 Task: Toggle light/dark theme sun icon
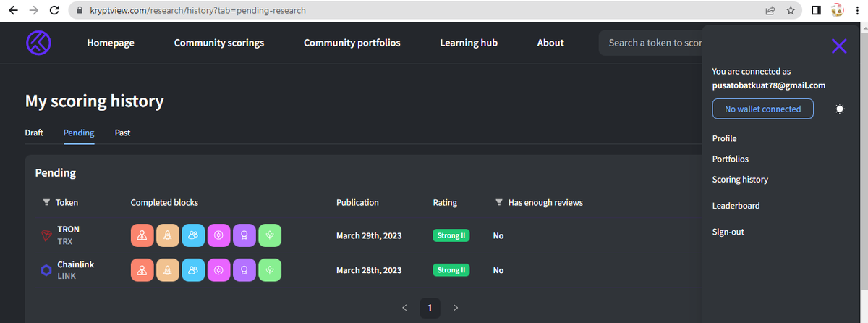coord(839,109)
